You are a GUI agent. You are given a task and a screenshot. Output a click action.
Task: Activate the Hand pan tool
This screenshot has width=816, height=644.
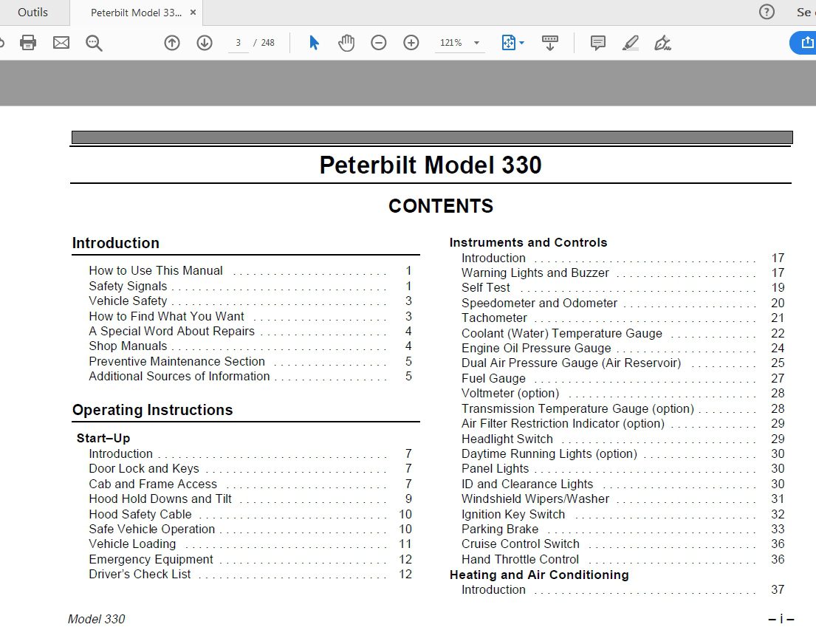pos(346,43)
